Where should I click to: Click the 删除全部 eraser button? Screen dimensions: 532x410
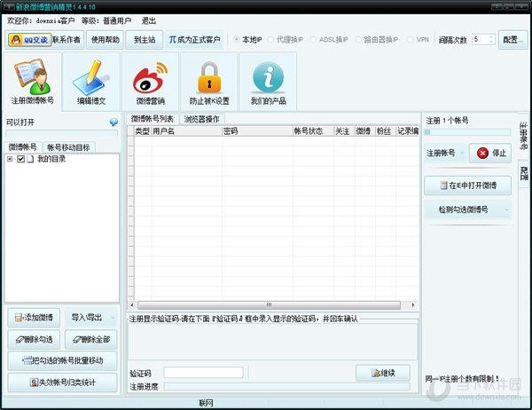(91, 339)
